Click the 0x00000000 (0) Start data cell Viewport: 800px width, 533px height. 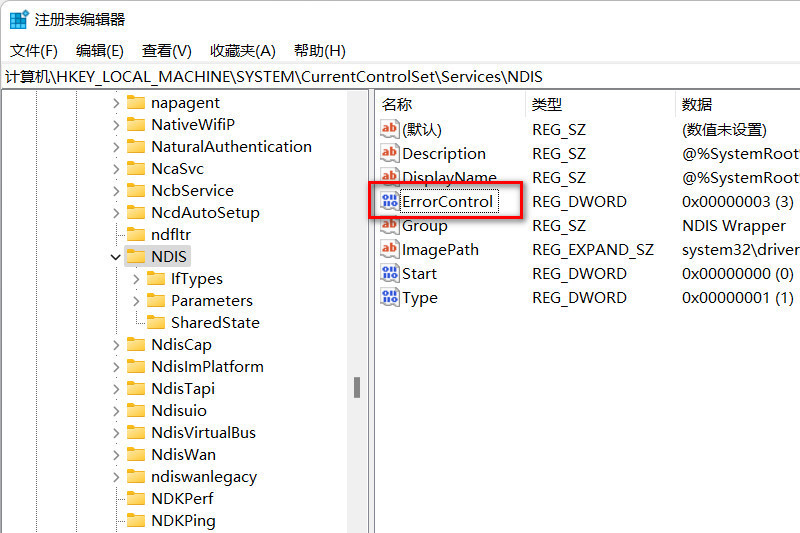coord(738,273)
